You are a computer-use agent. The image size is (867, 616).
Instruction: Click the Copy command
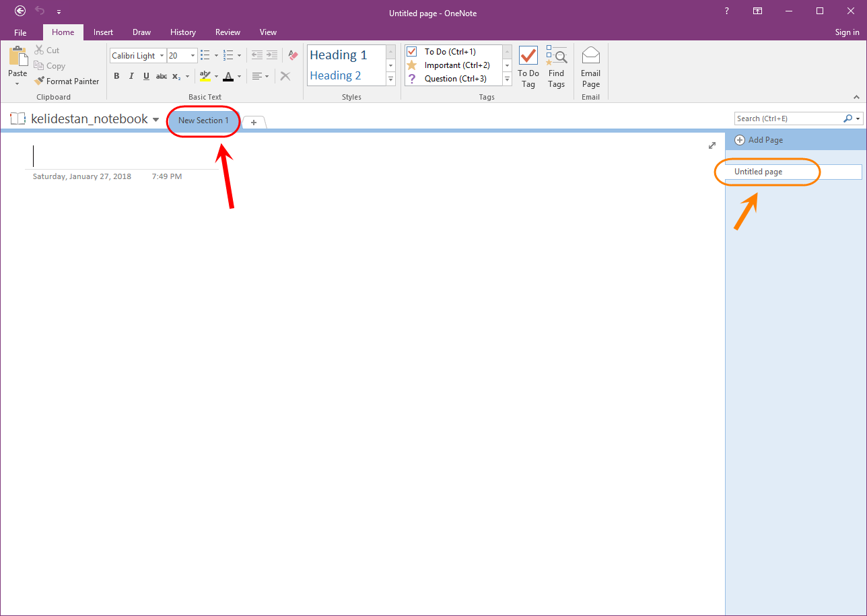point(50,66)
